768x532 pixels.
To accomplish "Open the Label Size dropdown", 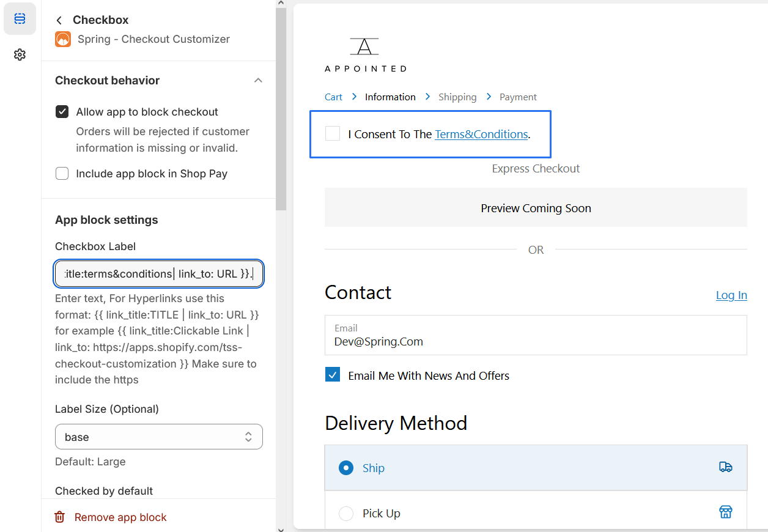I will click(159, 437).
